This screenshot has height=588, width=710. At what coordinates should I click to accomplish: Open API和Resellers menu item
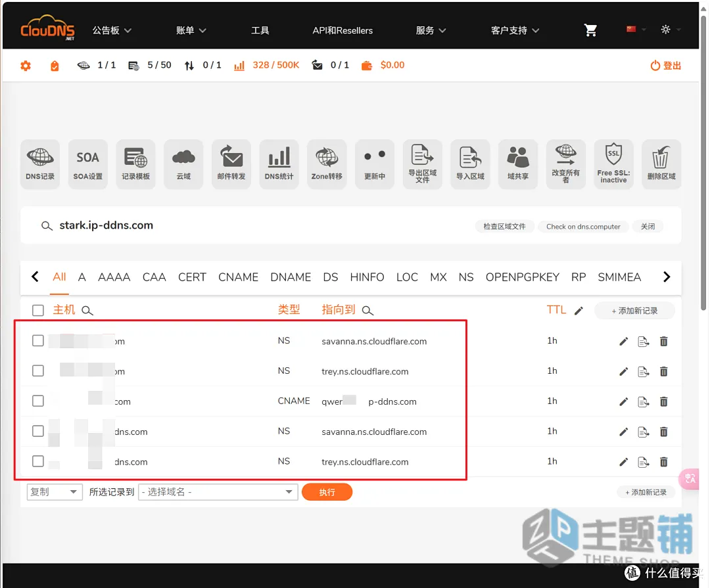point(343,30)
